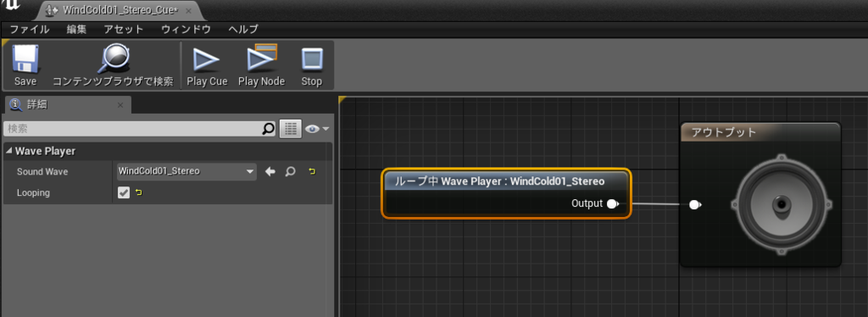The height and width of the screenshot is (317, 868).
Task: Open the 編集 menu
Action: [x=76, y=30]
